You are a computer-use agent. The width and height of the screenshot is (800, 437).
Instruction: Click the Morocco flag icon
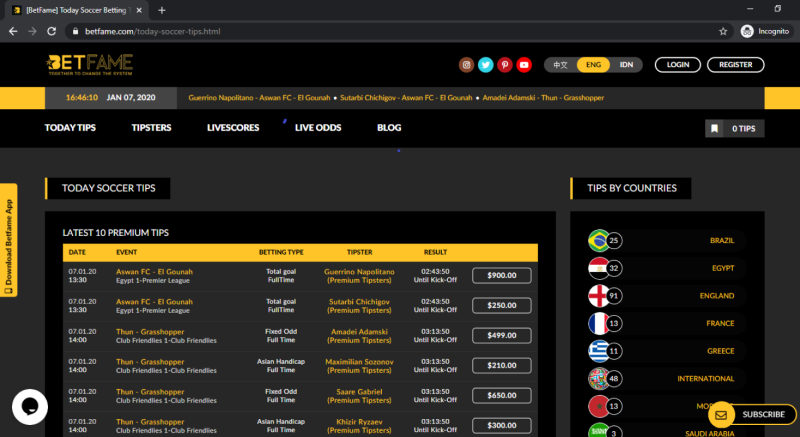click(599, 406)
